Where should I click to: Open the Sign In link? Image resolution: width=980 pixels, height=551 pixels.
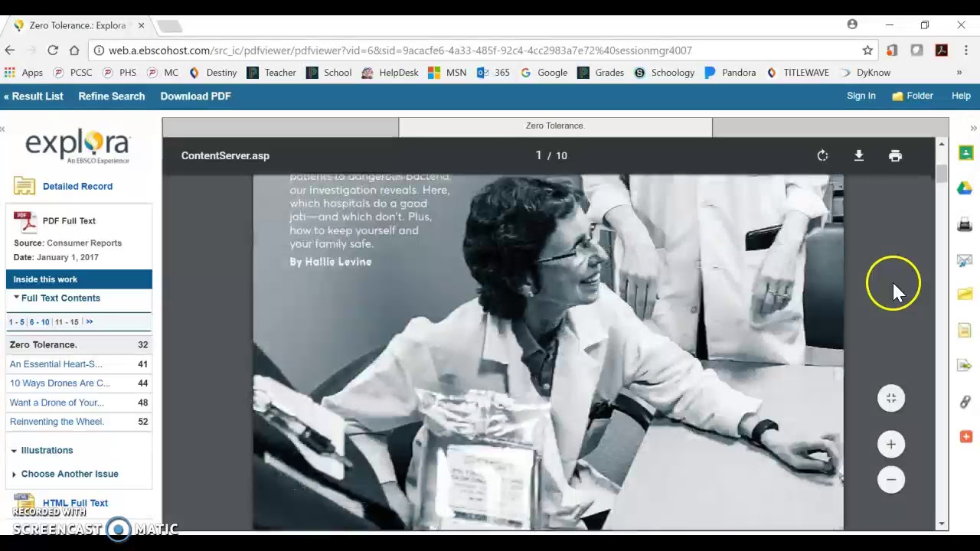(861, 96)
